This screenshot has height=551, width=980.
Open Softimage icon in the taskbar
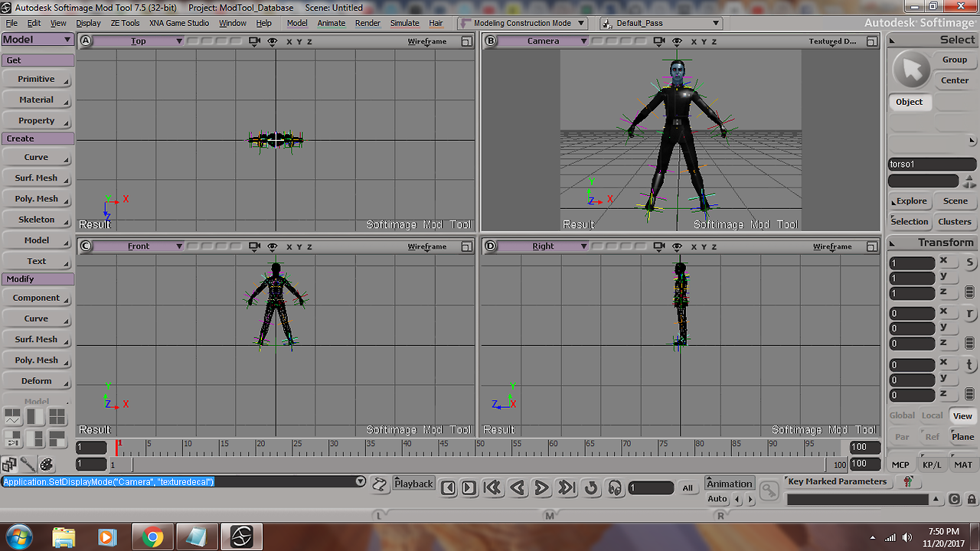click(242, 537)
